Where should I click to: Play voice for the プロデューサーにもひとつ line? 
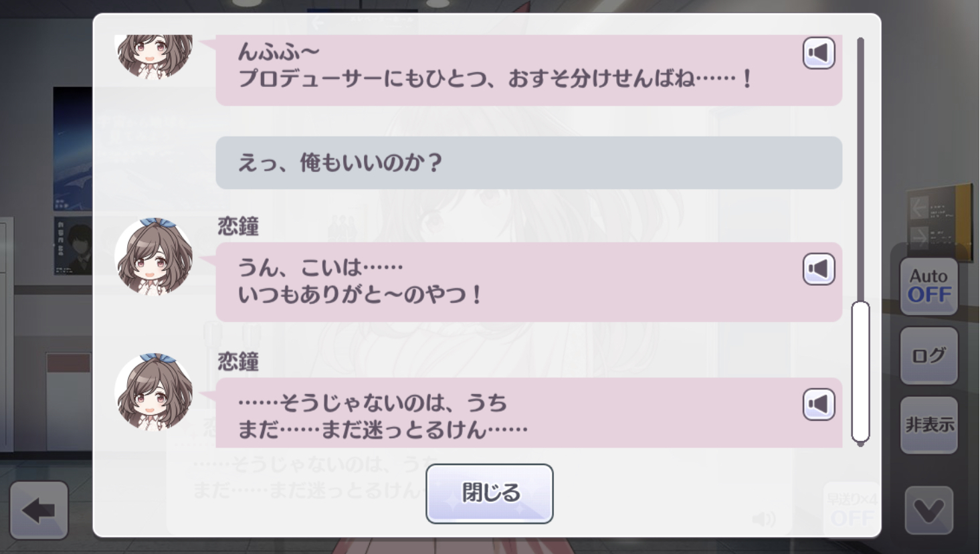tap(819, 53)
